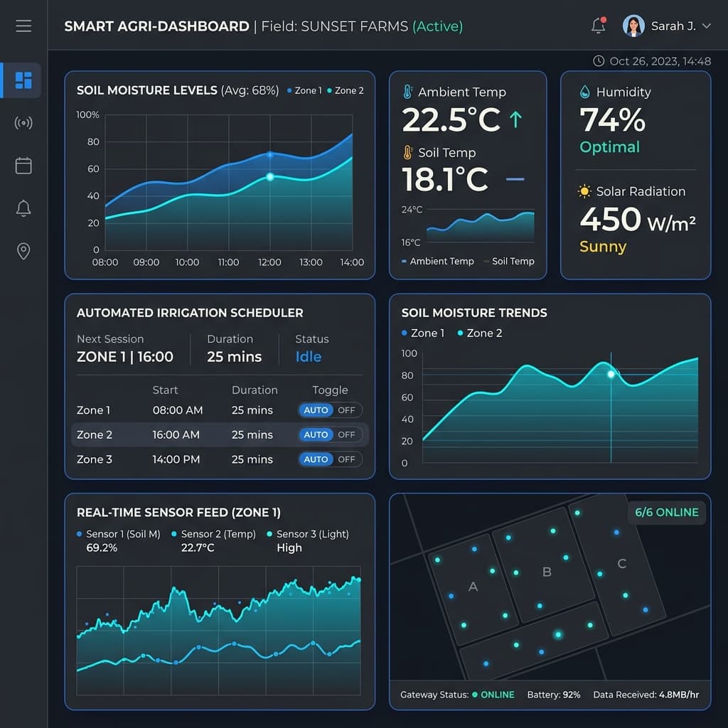This screenshot has height=728, width=728.
Task: Click the clock icon beside the date
Action: [x=599, y=61]
